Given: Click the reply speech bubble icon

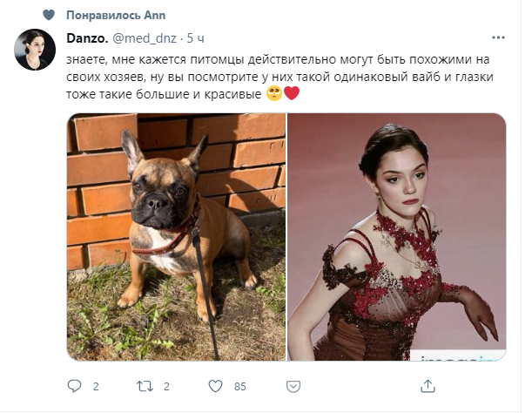Looking at the screenshot, I should click(74, 385).
